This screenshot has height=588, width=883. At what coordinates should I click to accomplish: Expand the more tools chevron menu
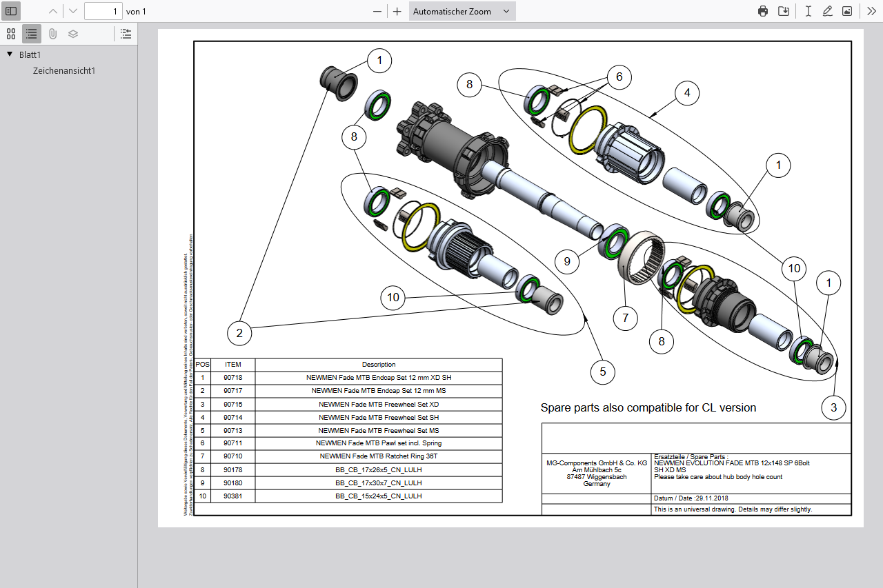point(871,11)
